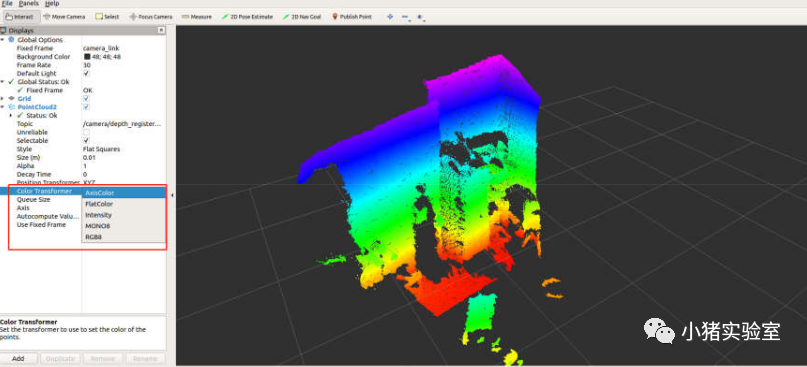This screenshot has width=807, height=367.
Task: Open the File menu
Action: point(7,3)
